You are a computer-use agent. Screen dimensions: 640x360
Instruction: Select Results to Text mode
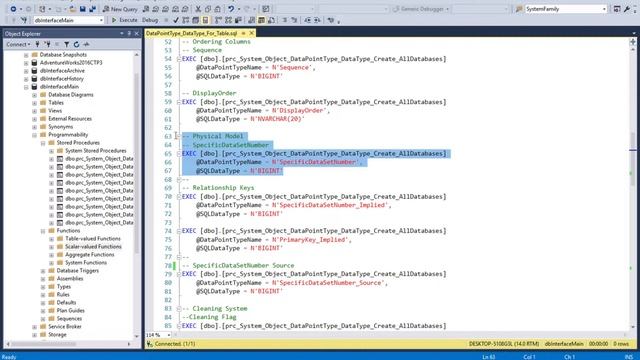pyautogui.click(x=251, y=20)
